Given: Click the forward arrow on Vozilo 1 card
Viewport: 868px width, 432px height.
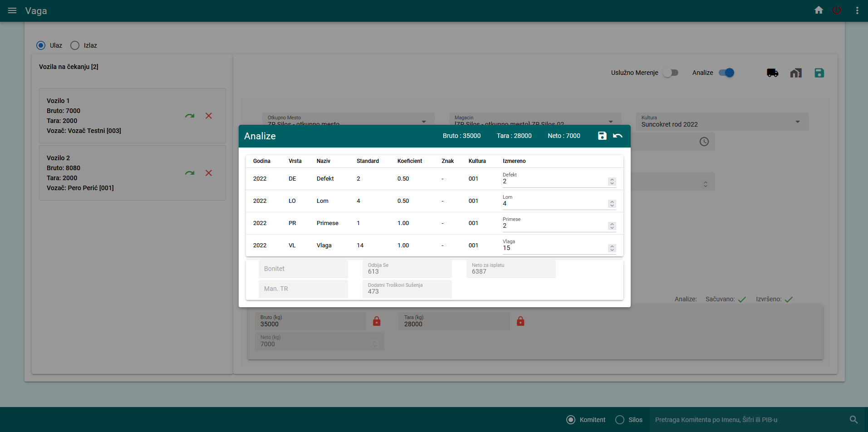Looking at the screenshot, I should click(x=190, y=116).
